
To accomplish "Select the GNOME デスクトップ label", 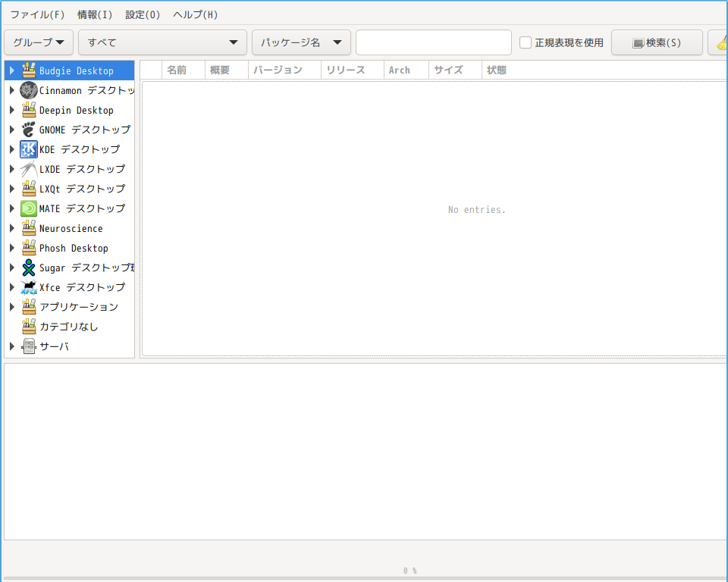I will coord(84,130).
